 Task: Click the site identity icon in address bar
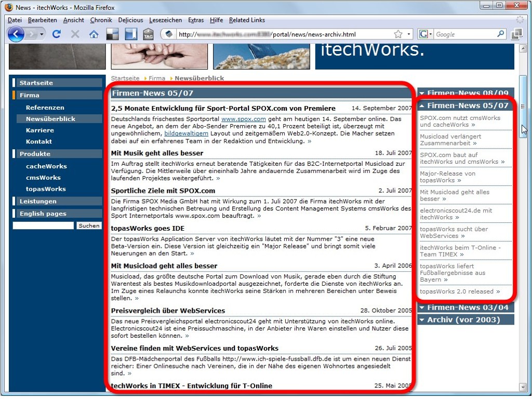click(x=169, y=34)
